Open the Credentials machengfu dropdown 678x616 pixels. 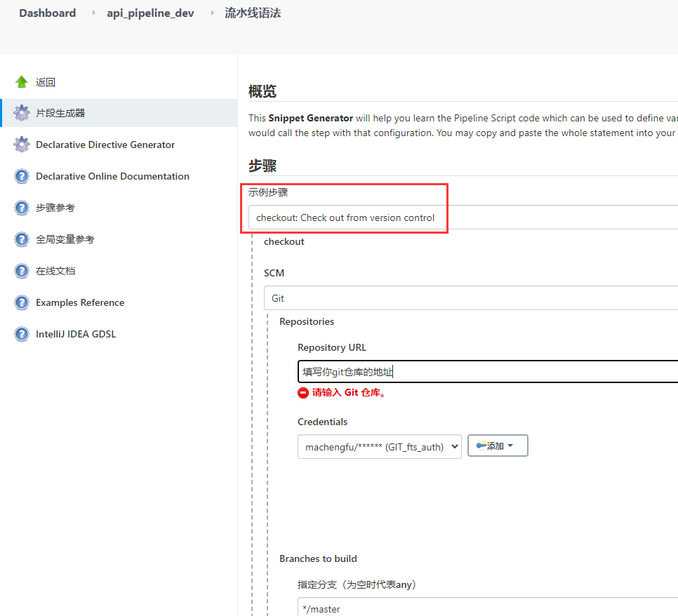(x=380, y=446)
